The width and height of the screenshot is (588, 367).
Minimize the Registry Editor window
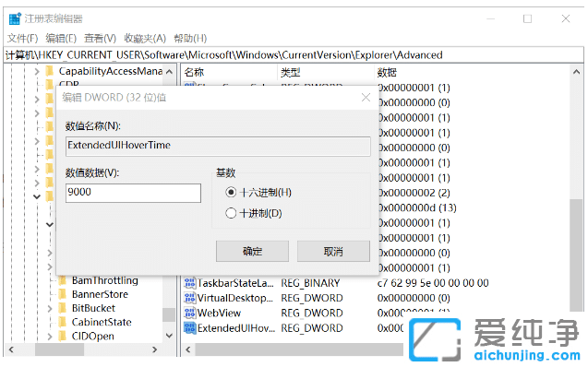tap(490, 18)
